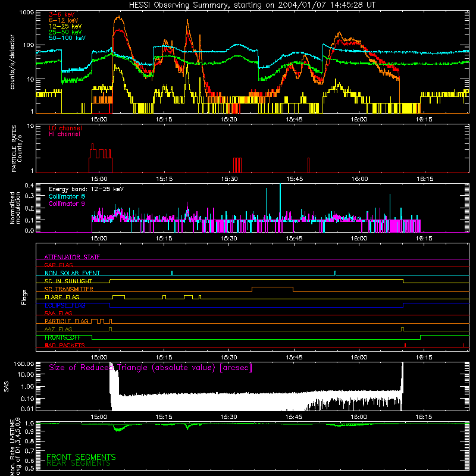
Task: Click the NON SOLAR EVENT flag label
Action: (x=72, y=273)
